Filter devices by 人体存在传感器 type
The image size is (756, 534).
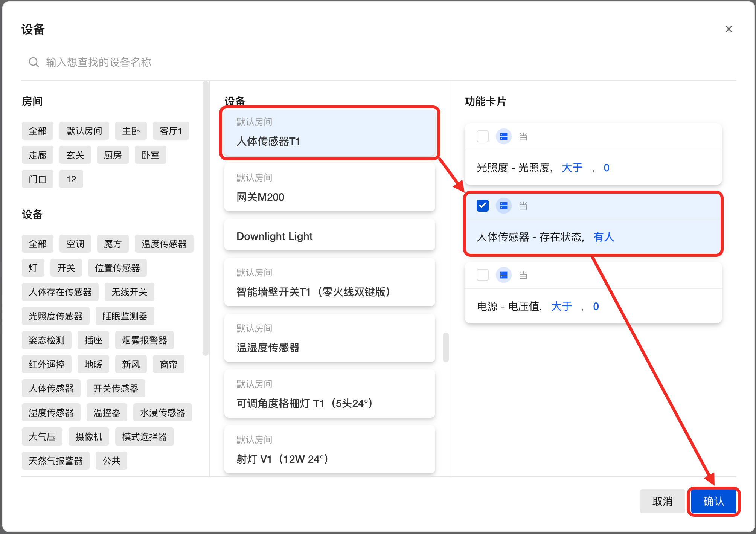[x=60, y=292]
